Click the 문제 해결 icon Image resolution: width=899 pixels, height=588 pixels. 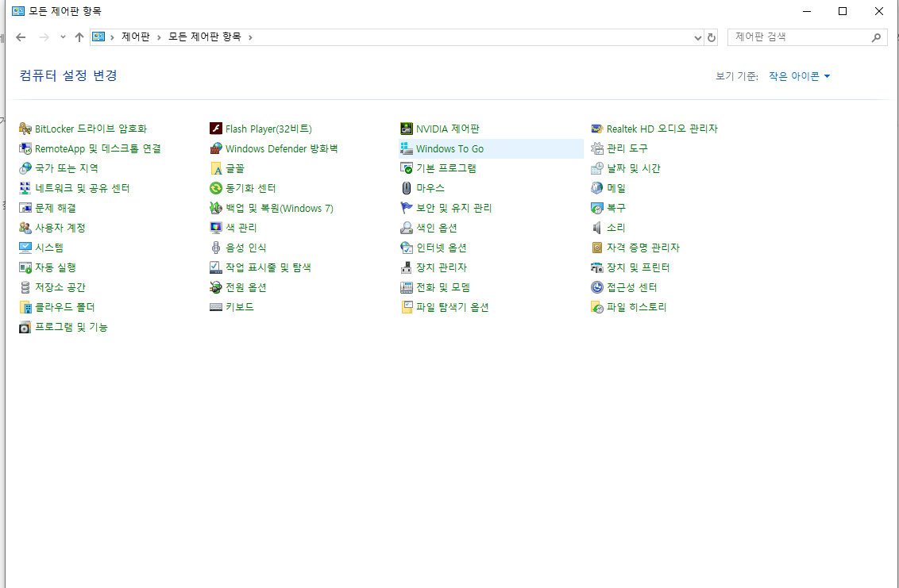tap(25, 208)
